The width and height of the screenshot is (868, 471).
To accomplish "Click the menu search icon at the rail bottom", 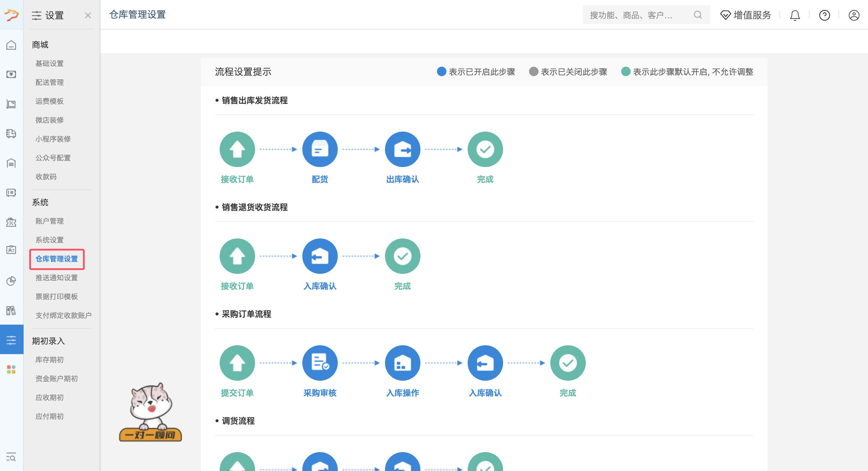I will pos(12,457).
